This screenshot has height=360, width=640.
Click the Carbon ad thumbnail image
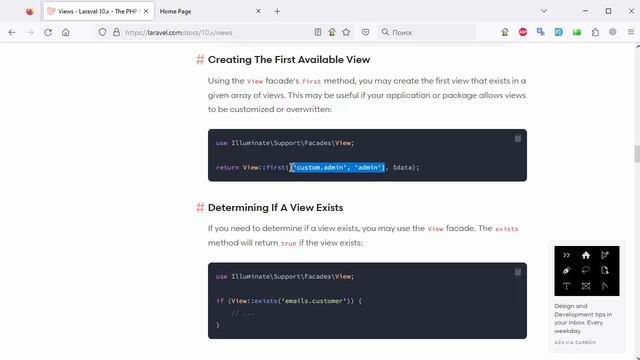point(587,271)
